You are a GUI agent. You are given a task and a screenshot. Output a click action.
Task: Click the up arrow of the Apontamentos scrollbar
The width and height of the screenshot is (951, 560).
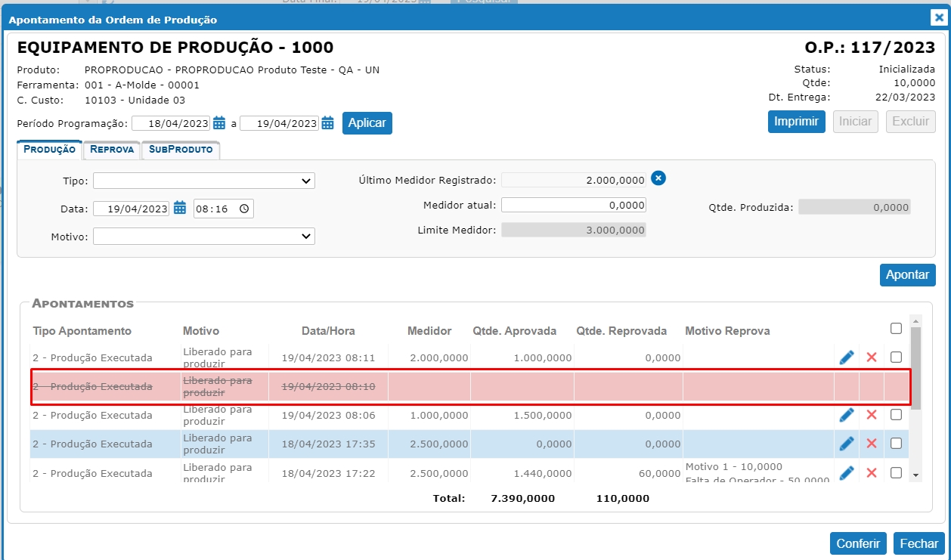pos(915,321)
